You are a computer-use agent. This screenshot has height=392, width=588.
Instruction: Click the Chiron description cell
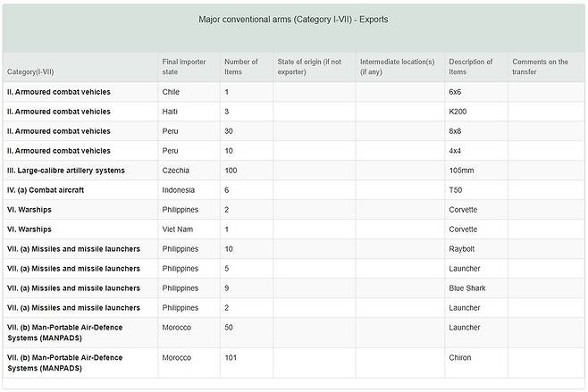pyautogui.click(x=459, y=357)
